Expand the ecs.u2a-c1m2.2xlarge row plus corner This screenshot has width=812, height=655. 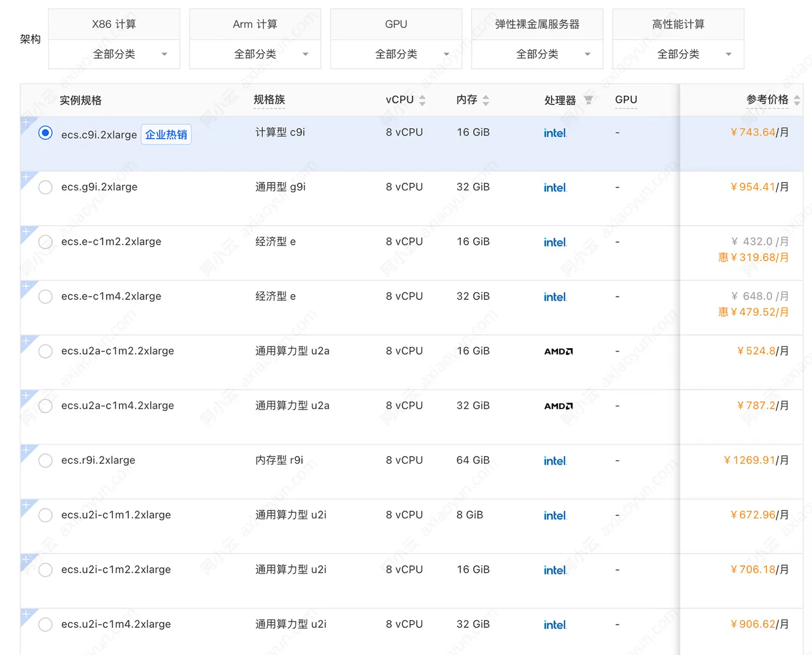coord(26,341)
